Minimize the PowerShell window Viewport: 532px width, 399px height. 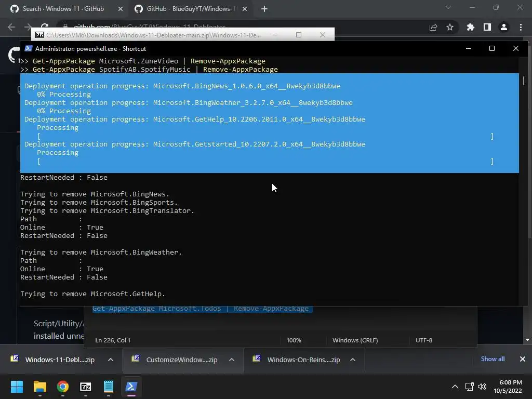469,48
